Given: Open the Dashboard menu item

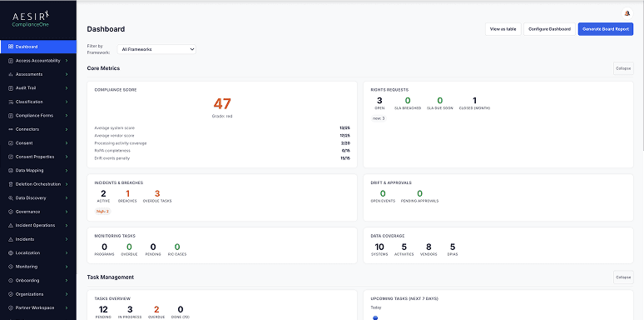Looking at the screenshot, I should (x=38, y=47).
